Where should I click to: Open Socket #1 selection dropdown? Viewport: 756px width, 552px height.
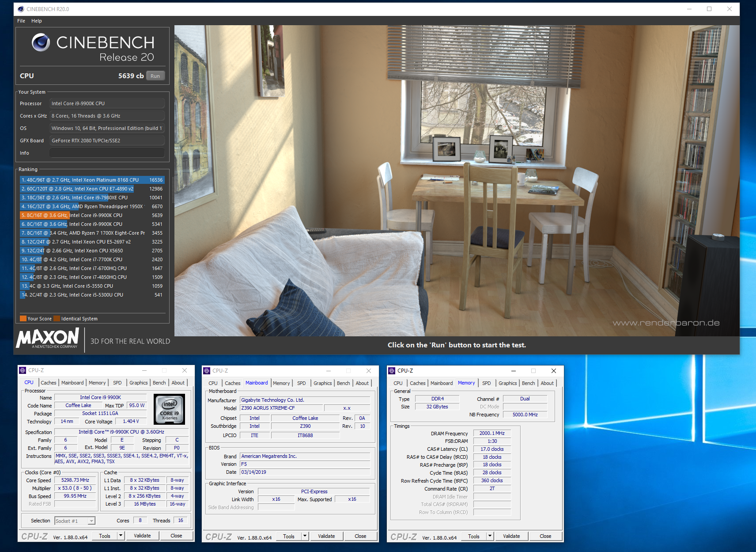coord(75,521)
